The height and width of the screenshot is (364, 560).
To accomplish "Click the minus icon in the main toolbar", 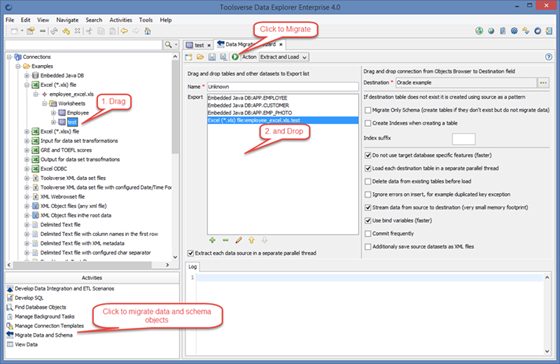I will [x=42, y=31].
